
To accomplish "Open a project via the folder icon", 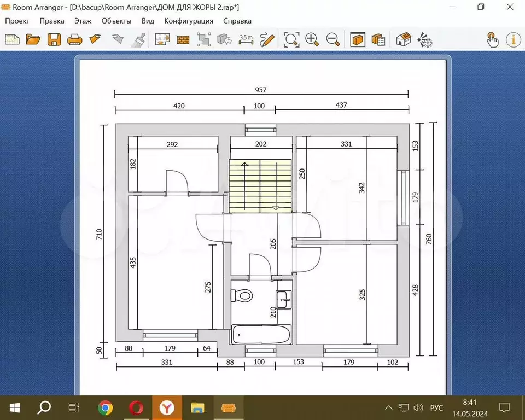I will 33,39.
